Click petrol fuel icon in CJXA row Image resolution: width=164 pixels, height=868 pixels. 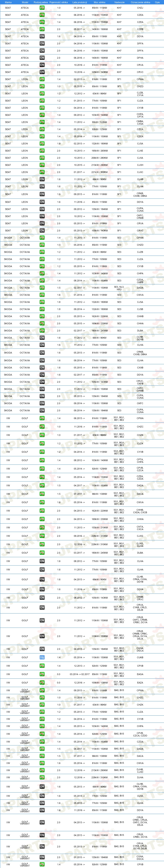coord(42,158)
